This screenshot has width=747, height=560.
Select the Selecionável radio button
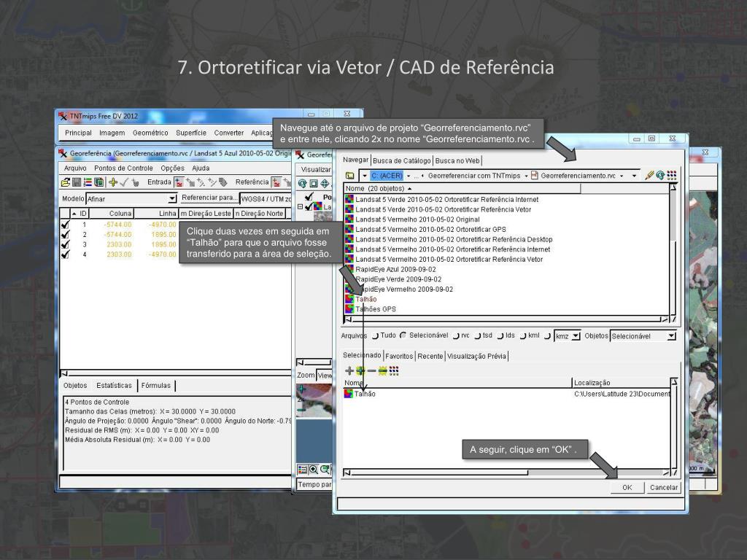[403, 335]
